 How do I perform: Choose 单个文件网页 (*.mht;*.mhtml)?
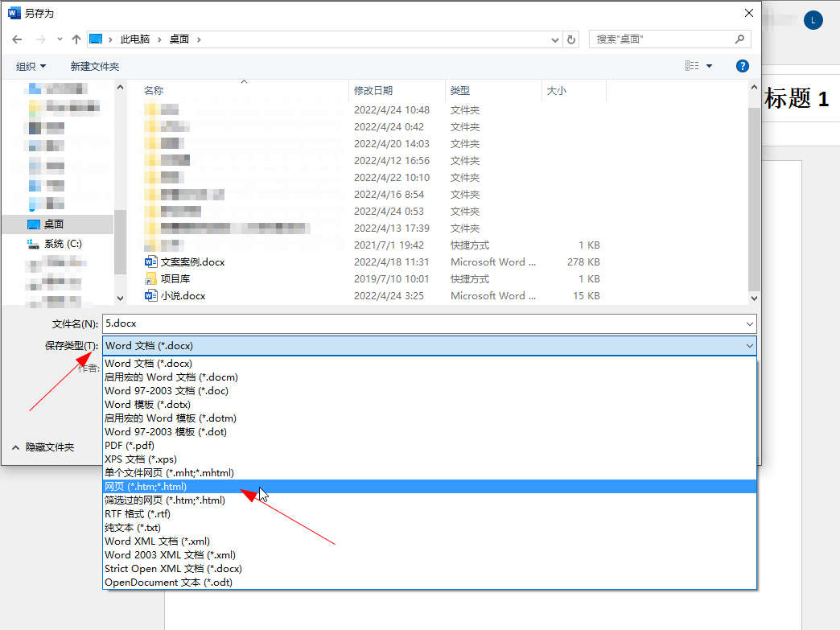430,472
